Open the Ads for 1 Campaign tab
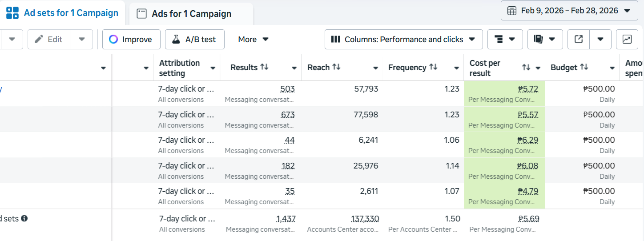 tap(191, 14)
